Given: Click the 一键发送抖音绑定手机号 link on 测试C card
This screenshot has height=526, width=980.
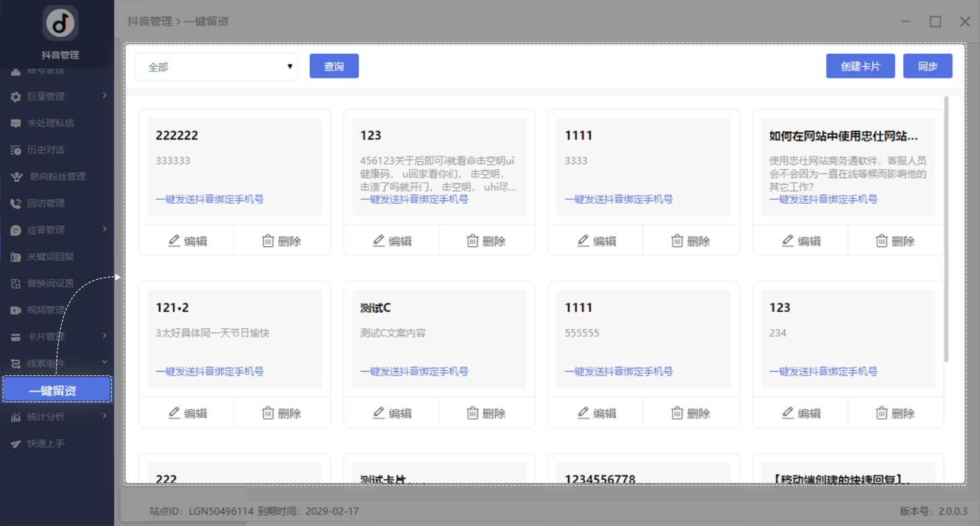Looking at the screenshot, I should click(x=414, y=371).
